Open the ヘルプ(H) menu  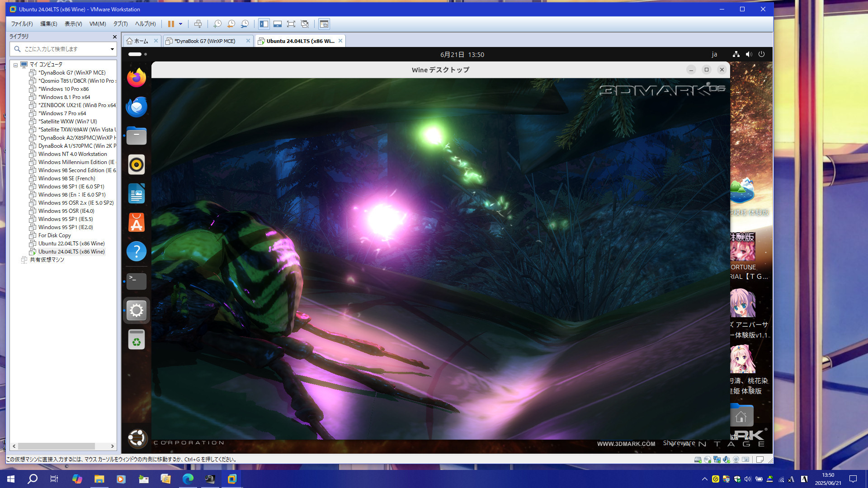145,24
